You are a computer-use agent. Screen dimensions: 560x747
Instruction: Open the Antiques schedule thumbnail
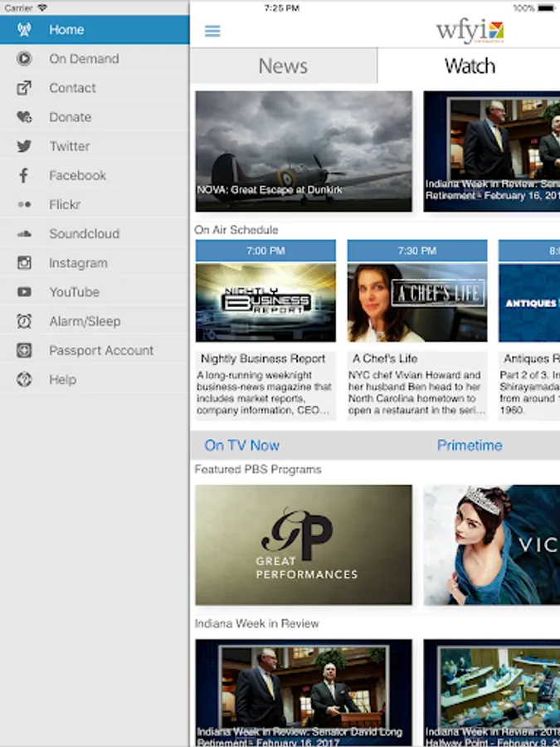click(x=529, y=302)
